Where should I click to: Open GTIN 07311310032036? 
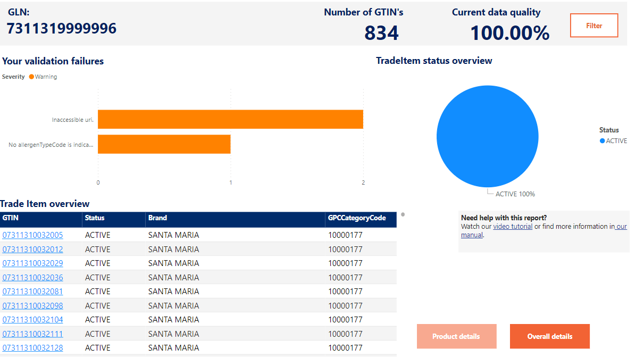click(x=32, y=277)
